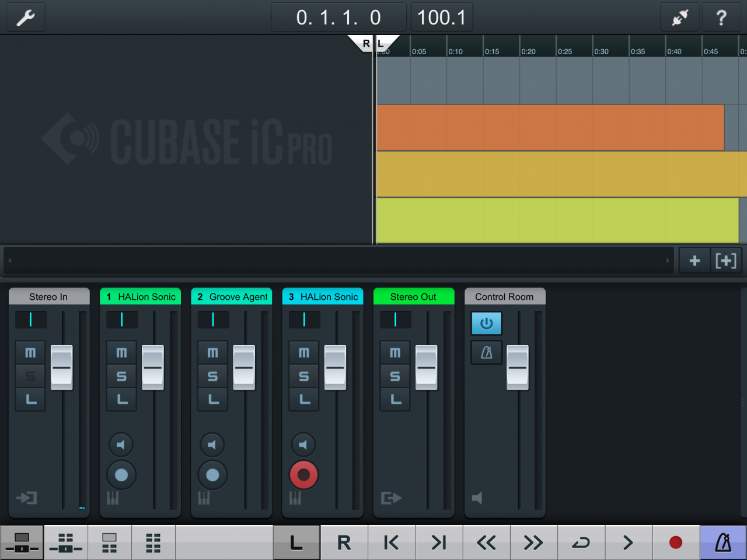Click the Groove Agent volume fader

click(244, 367)
